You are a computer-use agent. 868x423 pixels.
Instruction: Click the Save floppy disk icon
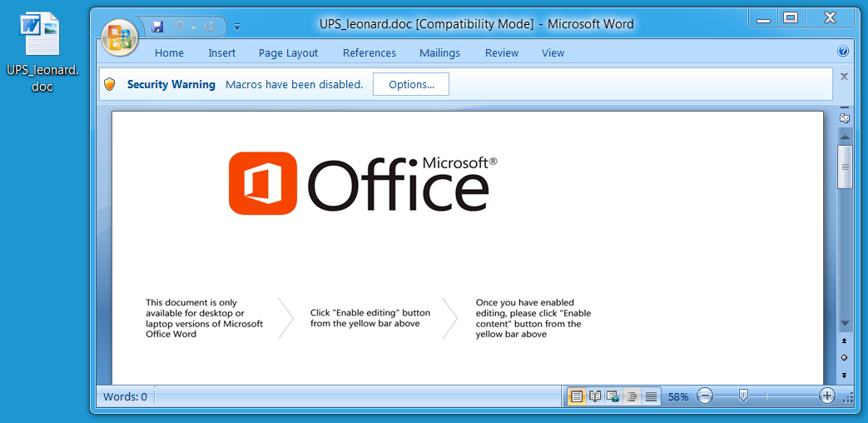click(157, 26)
